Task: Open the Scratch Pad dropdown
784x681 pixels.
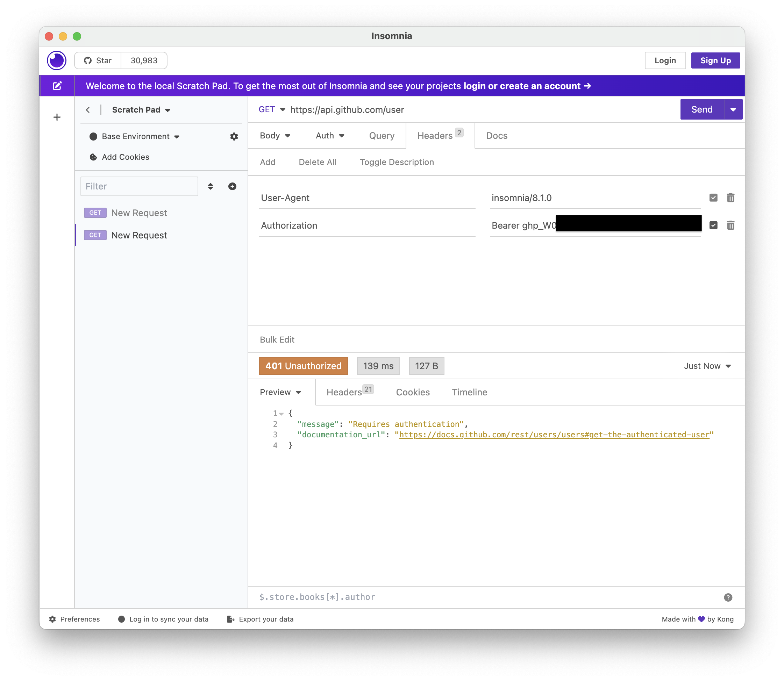Action: (141, 110)
